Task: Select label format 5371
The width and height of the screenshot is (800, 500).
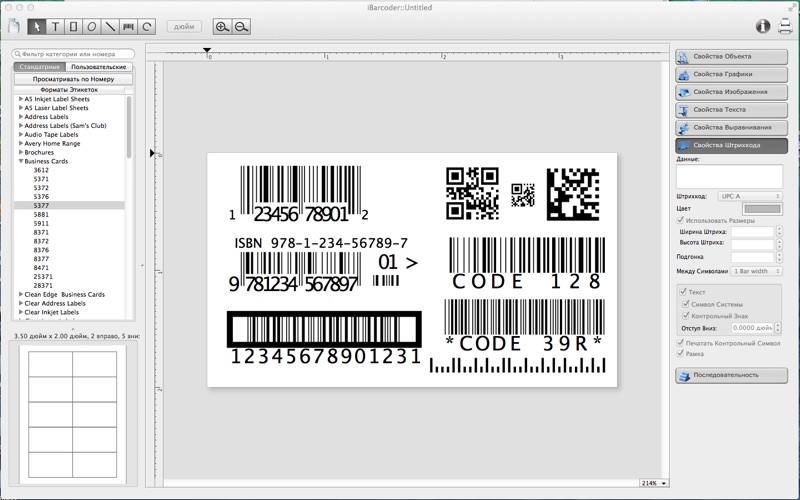Action: tap(41, 179)
